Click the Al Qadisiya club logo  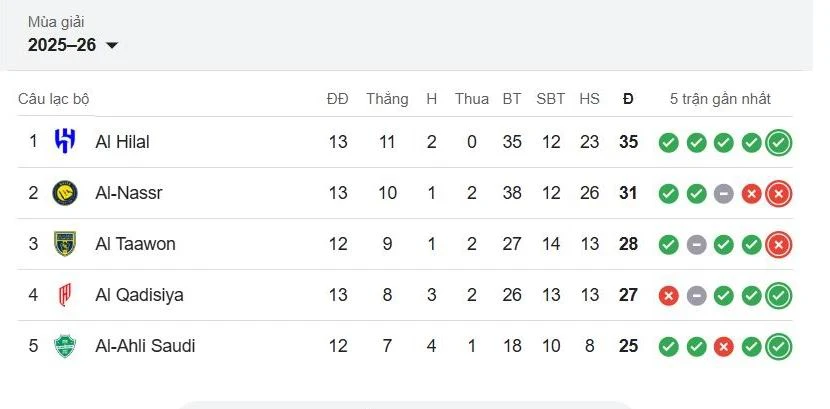coord(65,295)
